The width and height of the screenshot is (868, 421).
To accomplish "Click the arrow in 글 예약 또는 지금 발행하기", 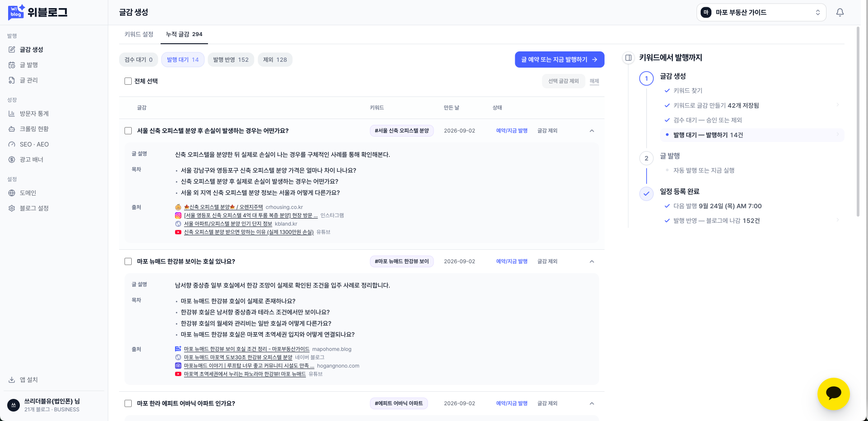I will pyautogui.click(x=595, y=59).
